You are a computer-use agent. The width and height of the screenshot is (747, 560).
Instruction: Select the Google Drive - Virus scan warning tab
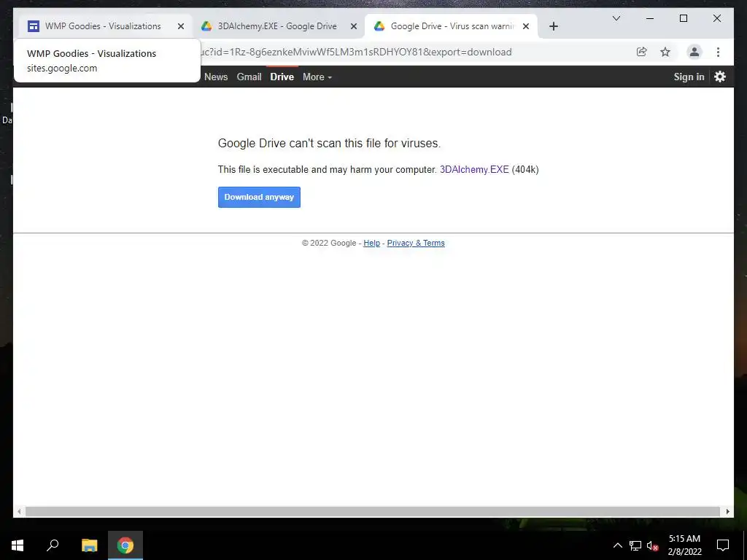452,26
